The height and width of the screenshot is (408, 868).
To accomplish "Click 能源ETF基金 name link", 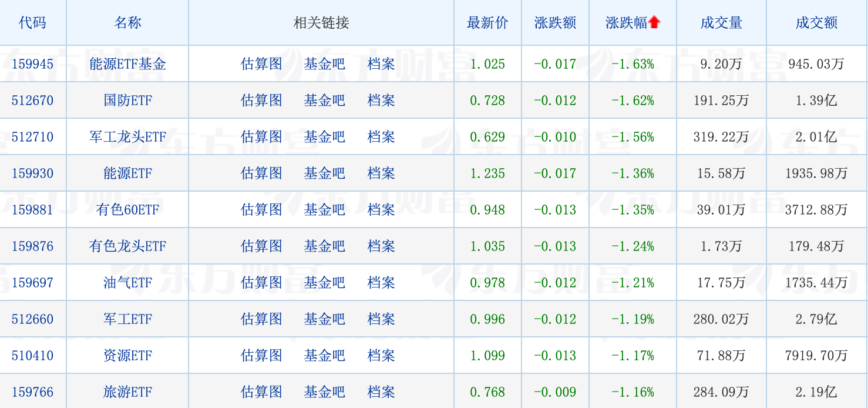I will pos(127,64).
